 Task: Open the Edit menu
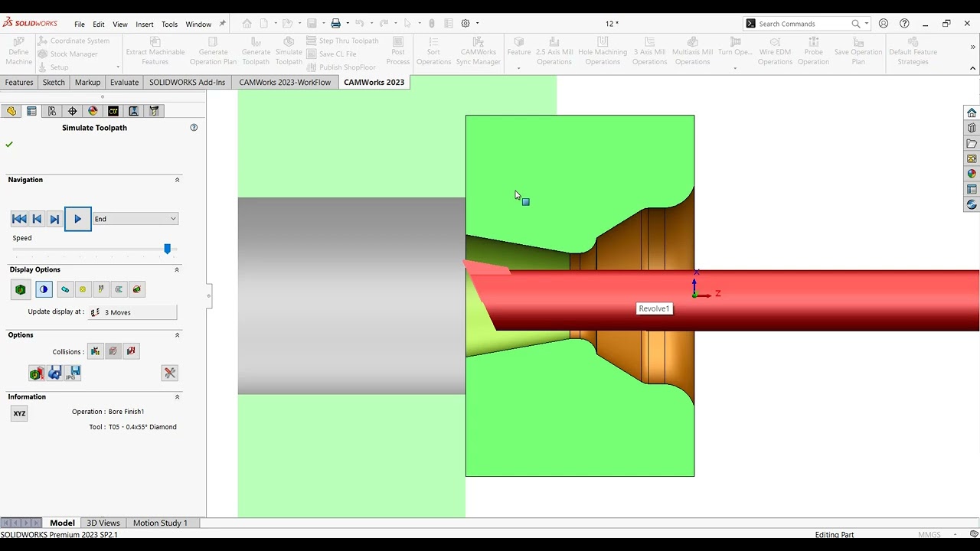[99, 24]
